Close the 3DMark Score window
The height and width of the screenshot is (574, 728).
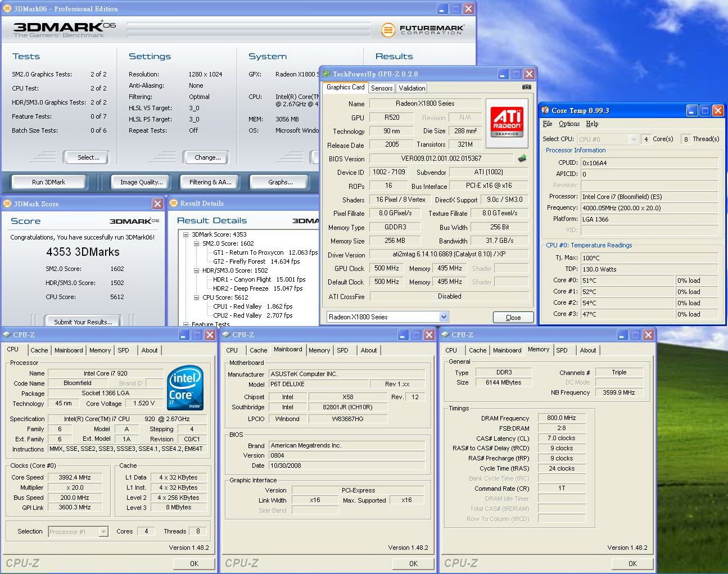[x=157, y=204]
